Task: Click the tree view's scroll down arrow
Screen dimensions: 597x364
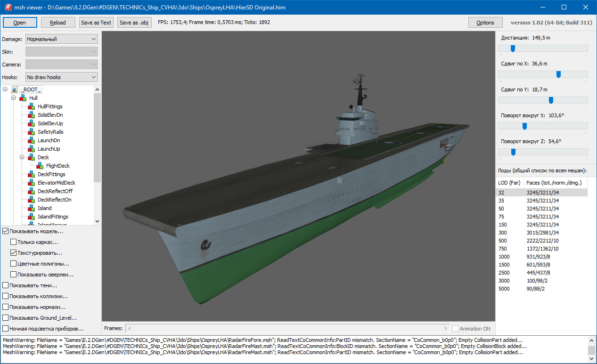Action: coord(97,221)
